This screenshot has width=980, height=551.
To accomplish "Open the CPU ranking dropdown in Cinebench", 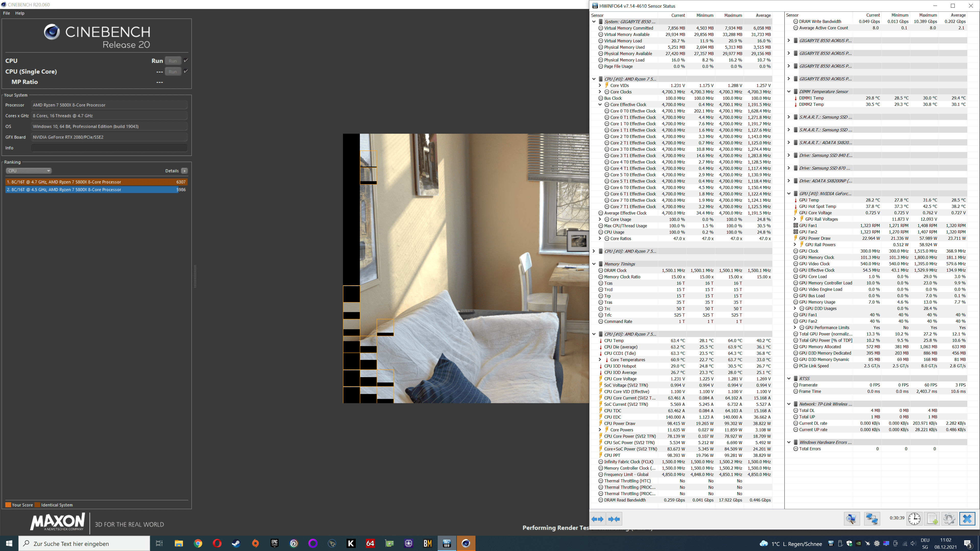I will (x=29, y=171).
